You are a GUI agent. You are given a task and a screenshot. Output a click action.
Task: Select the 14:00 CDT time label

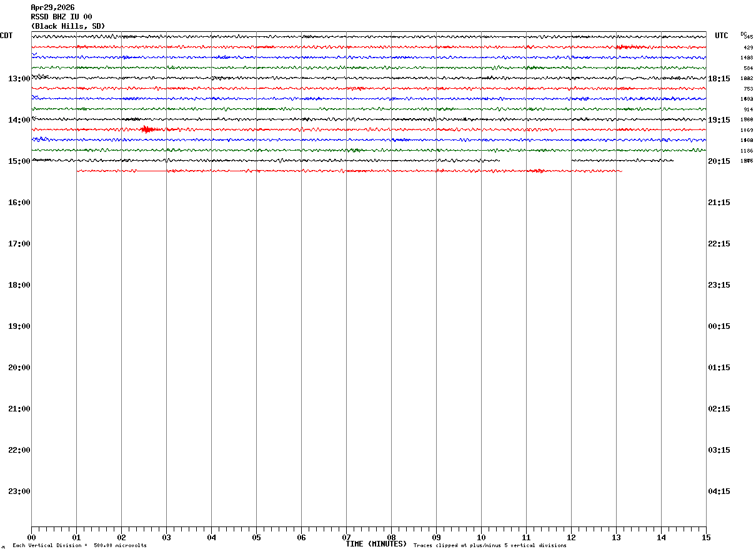coord(19,120)
